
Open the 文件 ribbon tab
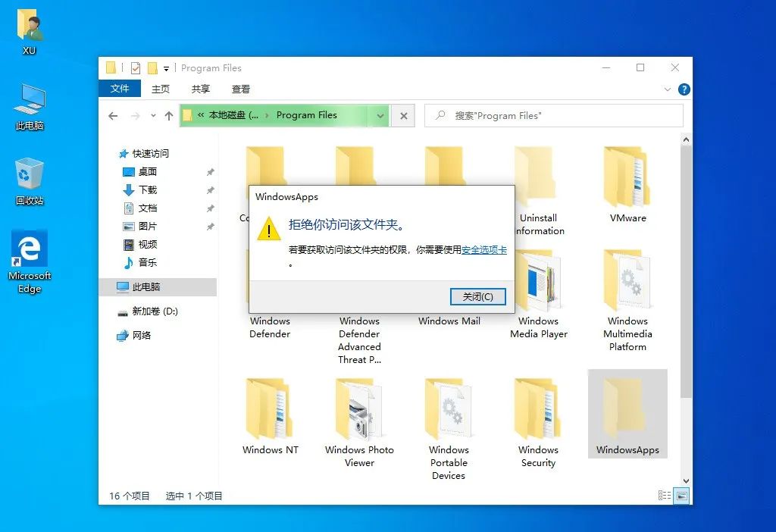pos(119,89)
